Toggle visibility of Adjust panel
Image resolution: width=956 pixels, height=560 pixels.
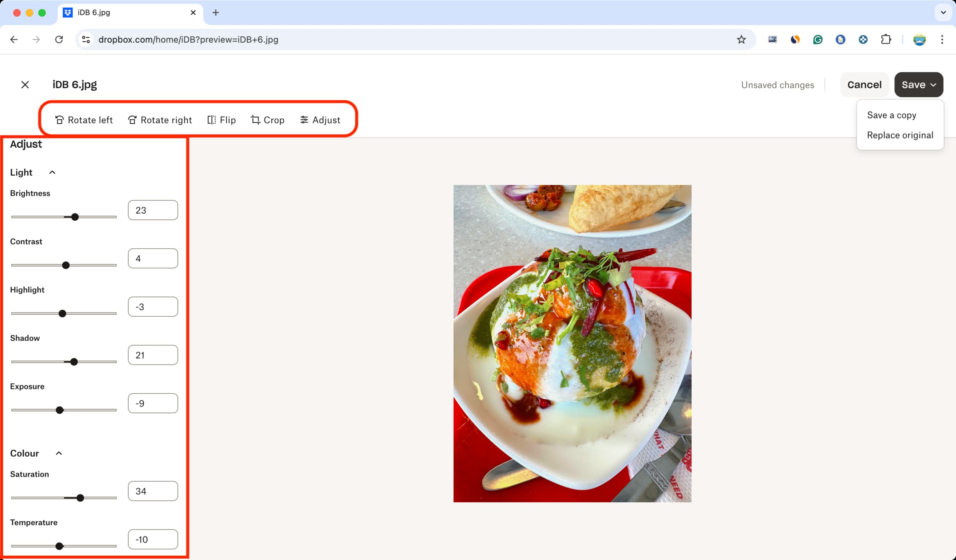[x=320, y=120]
